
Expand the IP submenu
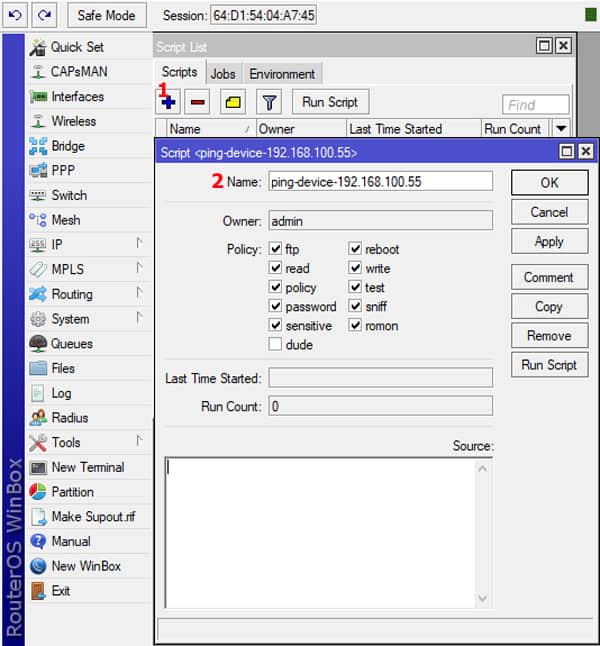coord(139,244)
